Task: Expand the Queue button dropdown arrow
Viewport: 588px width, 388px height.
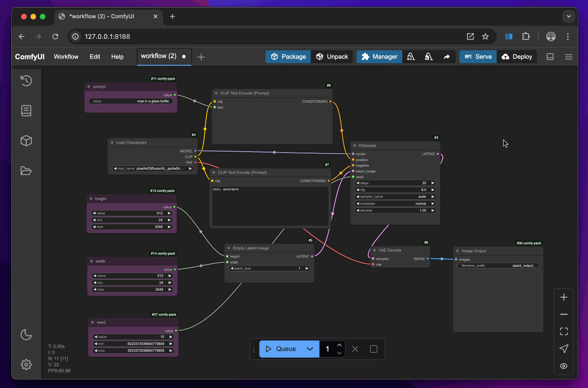Action: pyautogui.click(x=310, y=349)
